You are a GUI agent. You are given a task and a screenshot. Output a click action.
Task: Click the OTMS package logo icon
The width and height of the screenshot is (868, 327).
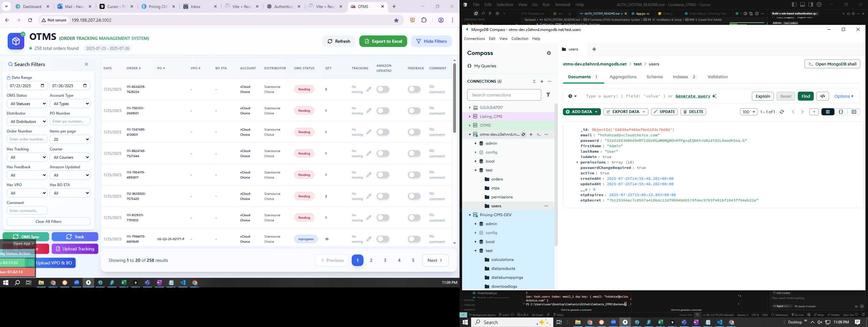pos(16,41)
